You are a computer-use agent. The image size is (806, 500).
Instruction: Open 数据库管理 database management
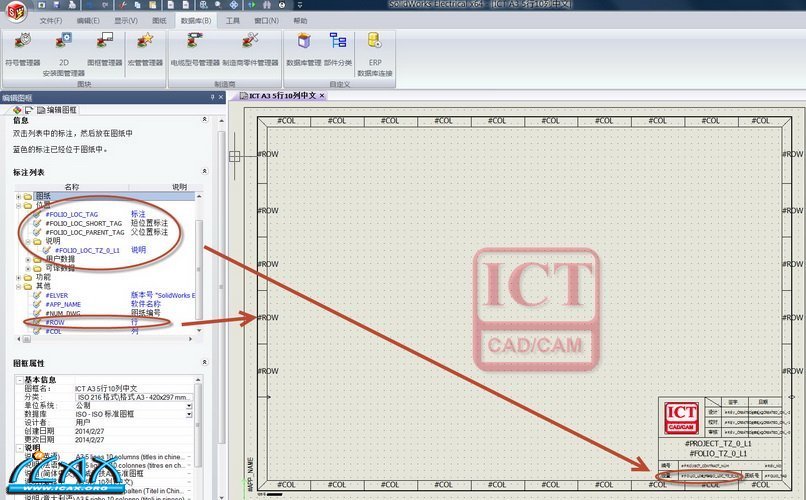point(304,50)
